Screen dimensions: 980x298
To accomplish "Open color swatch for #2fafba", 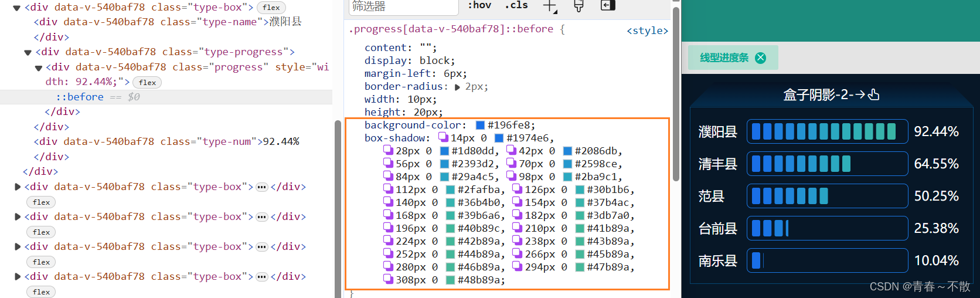I will pyautogui.click(x=450, y=189).
